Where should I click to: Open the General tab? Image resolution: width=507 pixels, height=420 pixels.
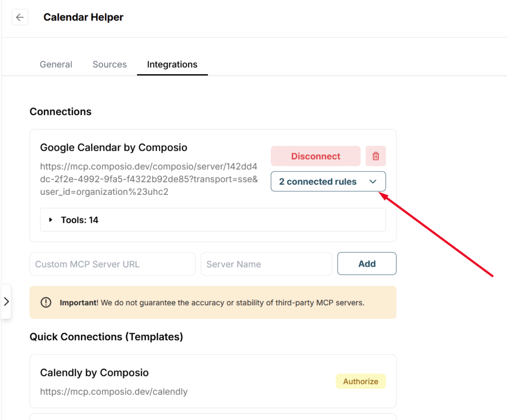(56, 64)
